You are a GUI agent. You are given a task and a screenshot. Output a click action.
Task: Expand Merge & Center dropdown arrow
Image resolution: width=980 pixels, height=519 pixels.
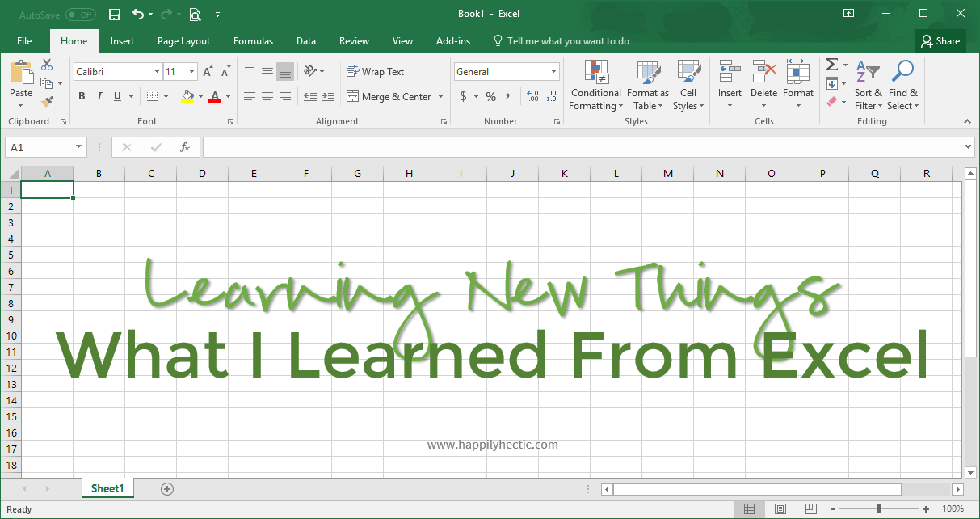(x=440, y=96)
